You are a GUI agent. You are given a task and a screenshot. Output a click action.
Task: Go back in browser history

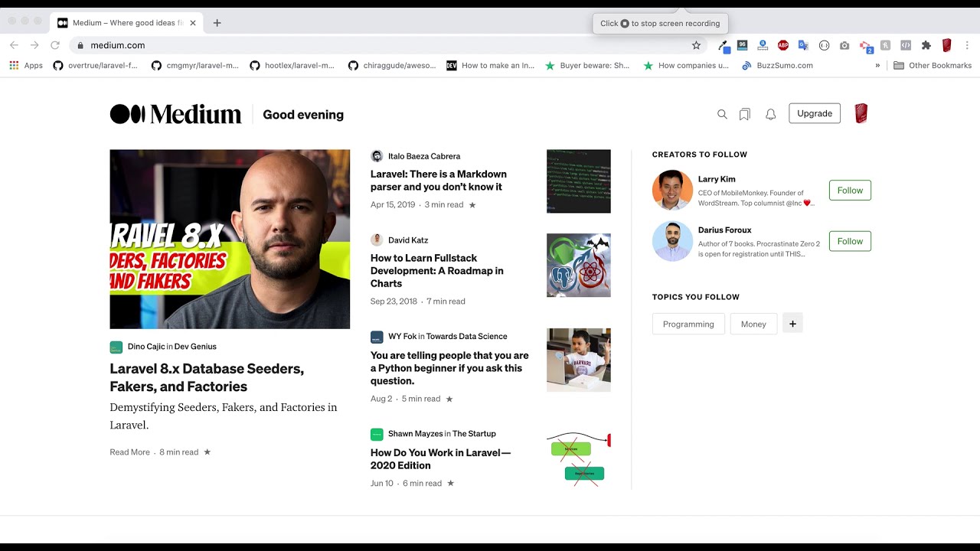click(x=14, y=45)
